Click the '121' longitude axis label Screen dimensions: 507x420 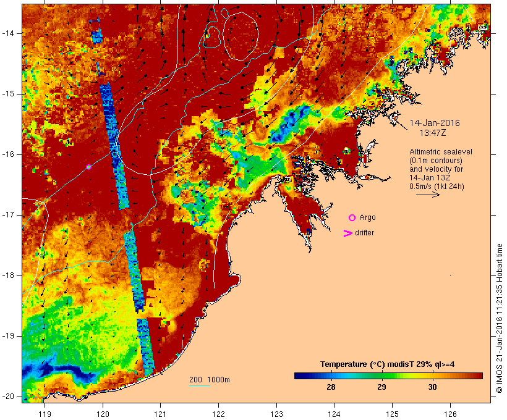pos(160,414)
